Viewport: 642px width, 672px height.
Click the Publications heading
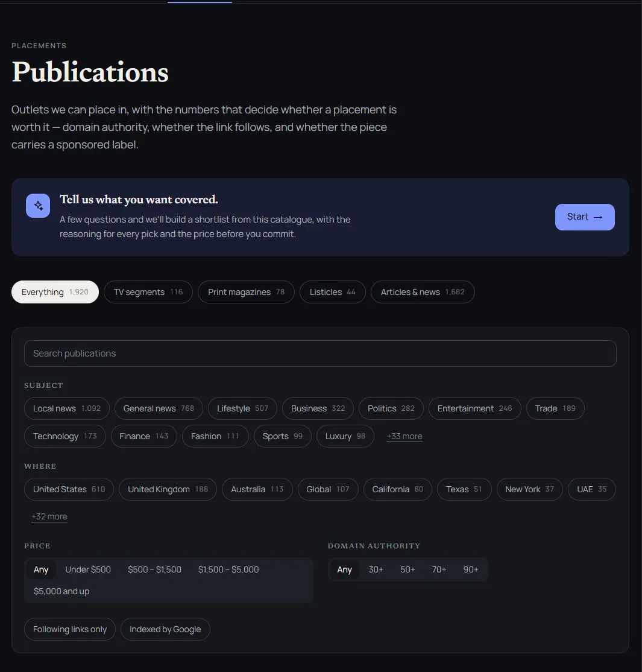(90, 72)
